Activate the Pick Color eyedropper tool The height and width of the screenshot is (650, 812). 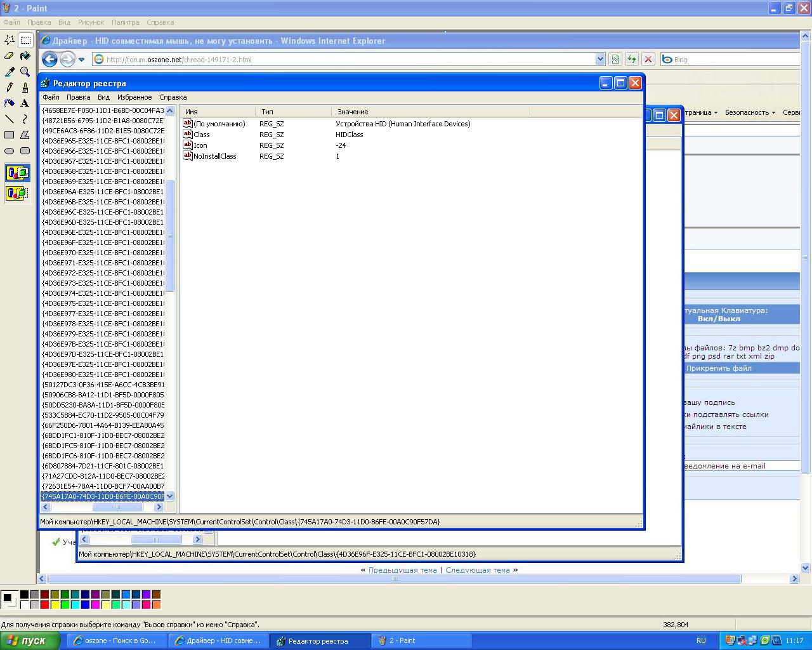[10, 72]
